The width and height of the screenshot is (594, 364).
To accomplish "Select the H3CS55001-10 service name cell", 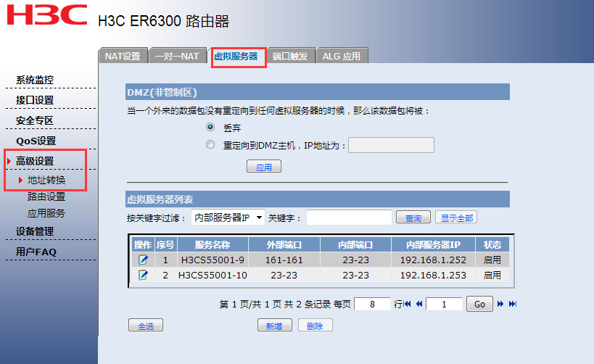I will coord(213,275).
